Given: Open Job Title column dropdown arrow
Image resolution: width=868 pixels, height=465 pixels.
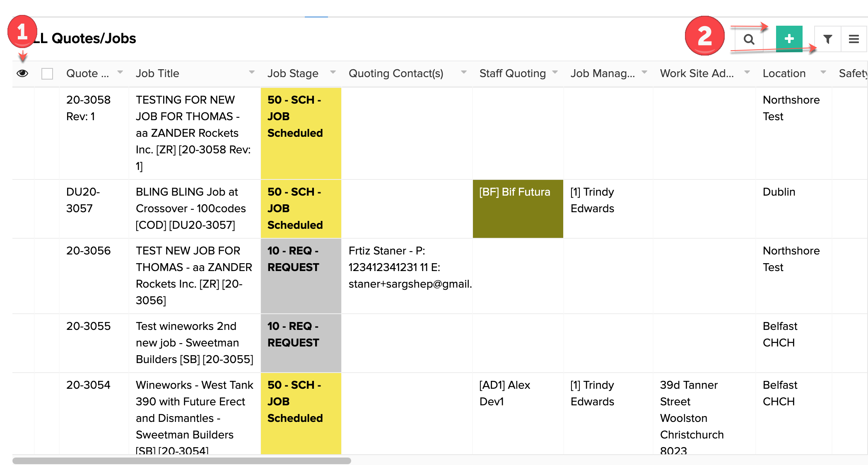Looking at the screenshot, I should [251, 73].
